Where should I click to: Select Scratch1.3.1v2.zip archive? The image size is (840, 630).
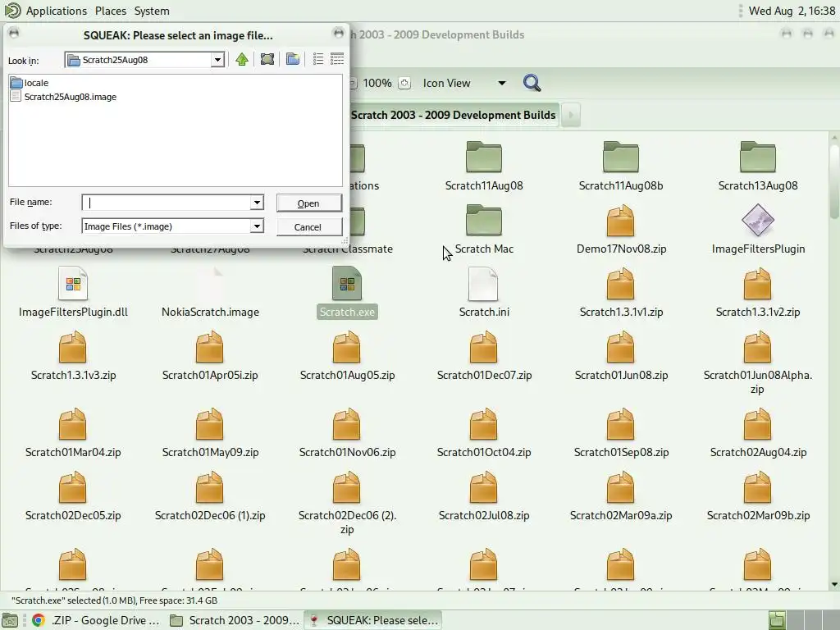click(x=757, y=293)
